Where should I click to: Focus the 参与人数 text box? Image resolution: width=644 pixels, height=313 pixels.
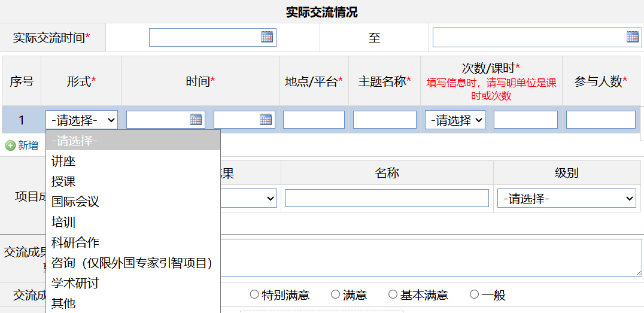tap(600, 120)
